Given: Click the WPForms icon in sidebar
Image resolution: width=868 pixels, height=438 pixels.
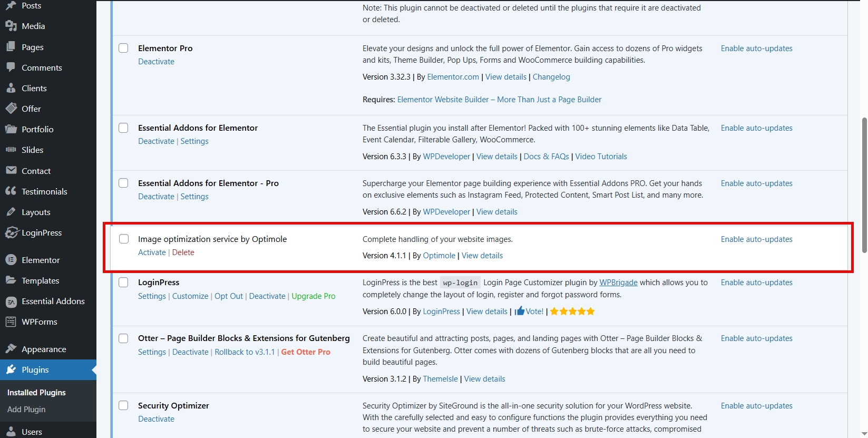Looking at the screenshot, I should 11,322.
